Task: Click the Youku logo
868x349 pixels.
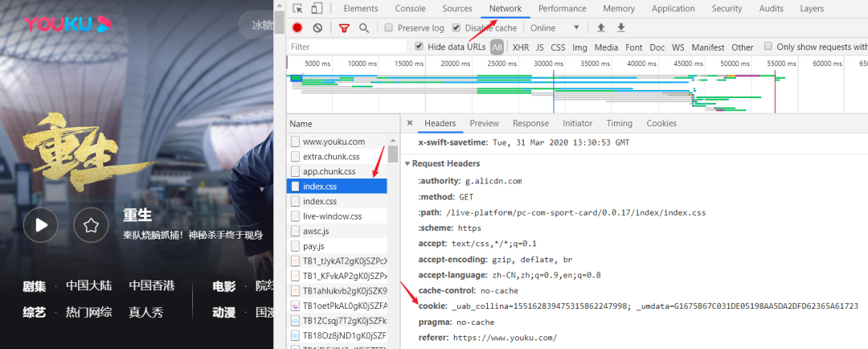Action: 68,23
